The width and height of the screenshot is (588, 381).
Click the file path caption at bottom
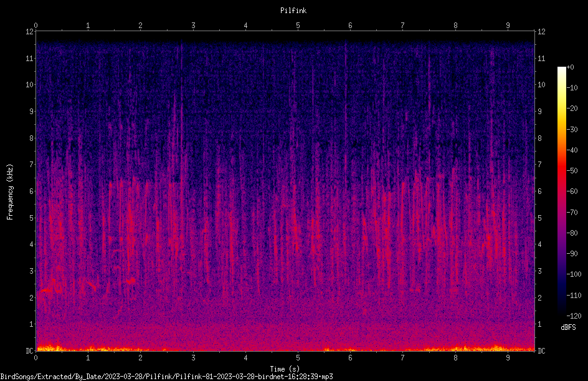pyautogui.click(x=166, y=377)
